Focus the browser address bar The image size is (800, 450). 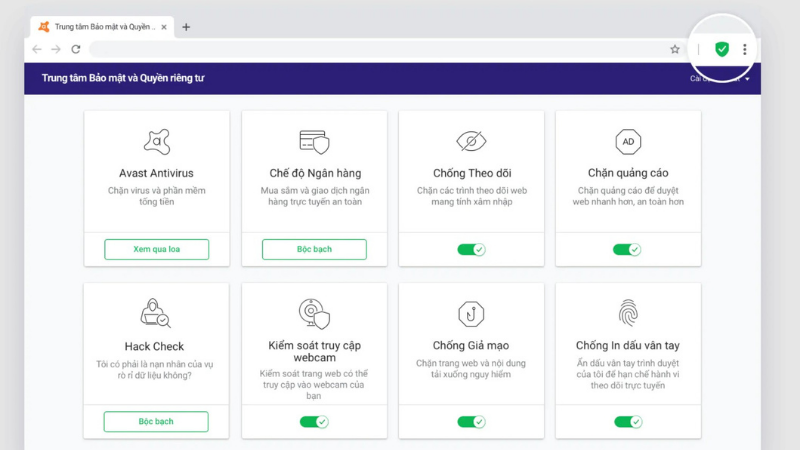378,49
